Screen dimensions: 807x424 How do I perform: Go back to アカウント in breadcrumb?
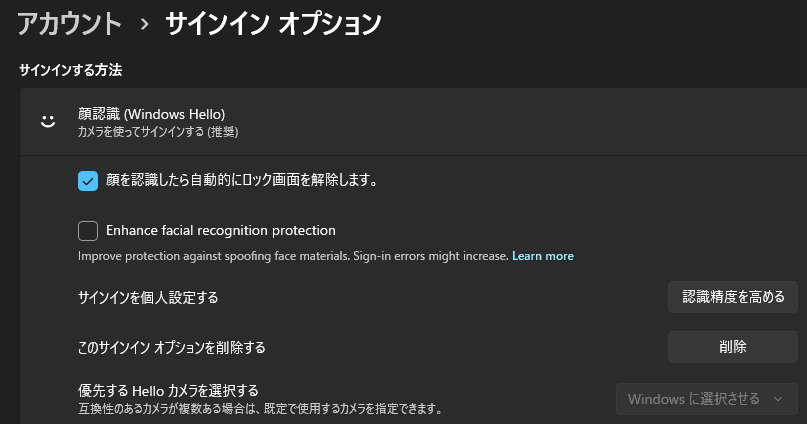69,24
